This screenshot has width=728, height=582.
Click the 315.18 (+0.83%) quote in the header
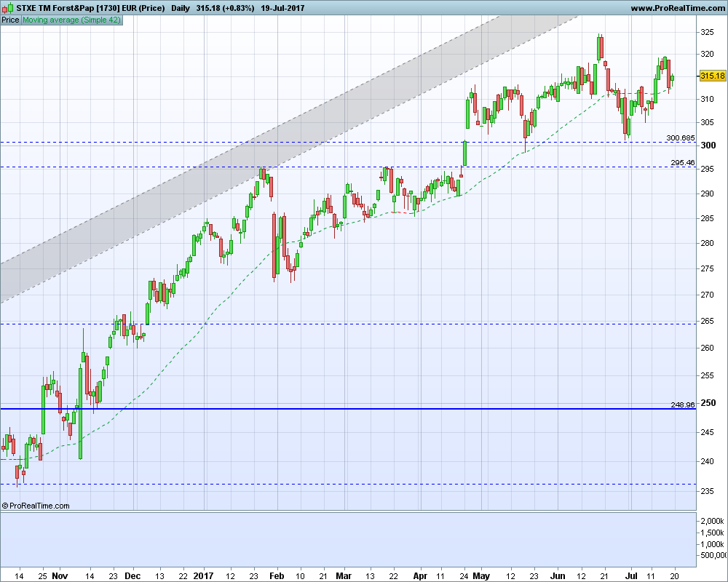225,8
